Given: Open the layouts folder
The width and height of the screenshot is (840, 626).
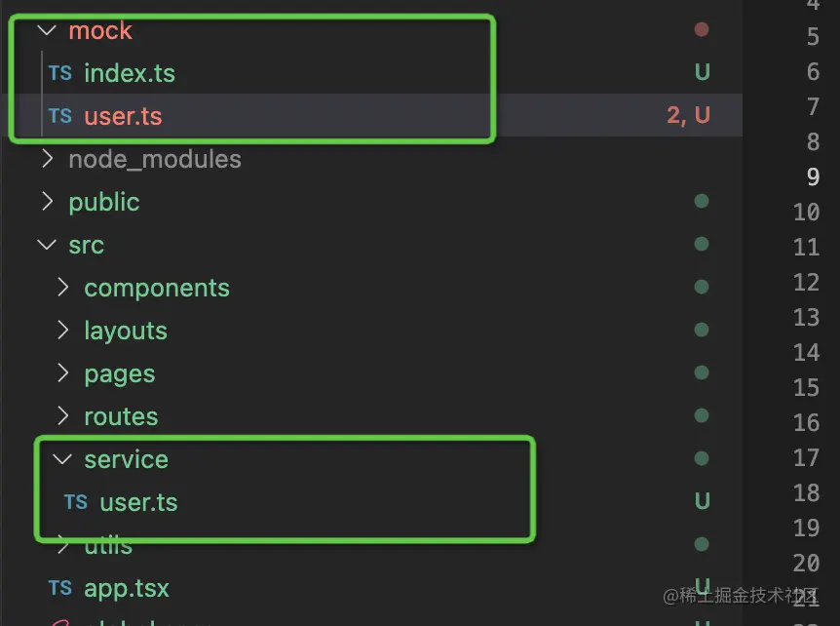Looking at the screenshot, I should 126,332.
